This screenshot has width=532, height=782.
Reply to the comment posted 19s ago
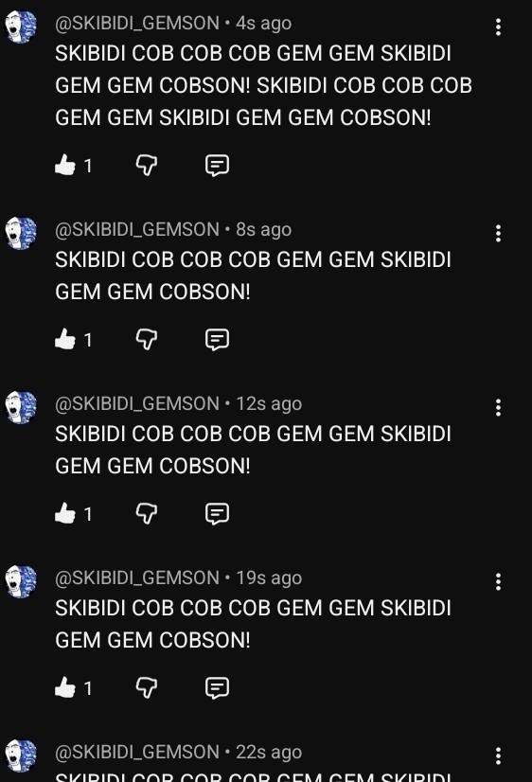[218, 687]
